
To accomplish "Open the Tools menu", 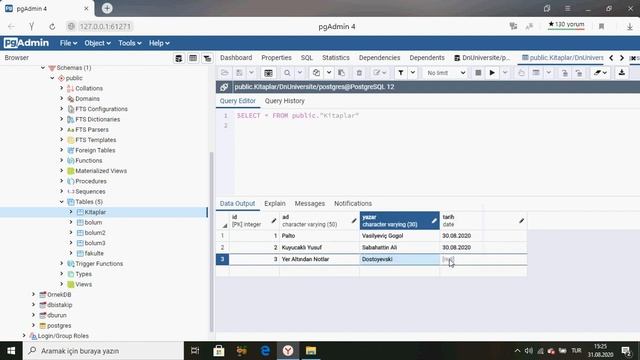I will (x=130, y=43).
